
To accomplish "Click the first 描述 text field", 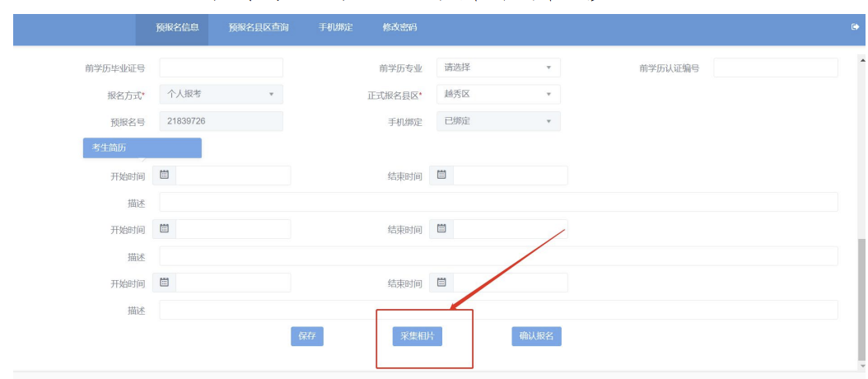I will (498, 203).
